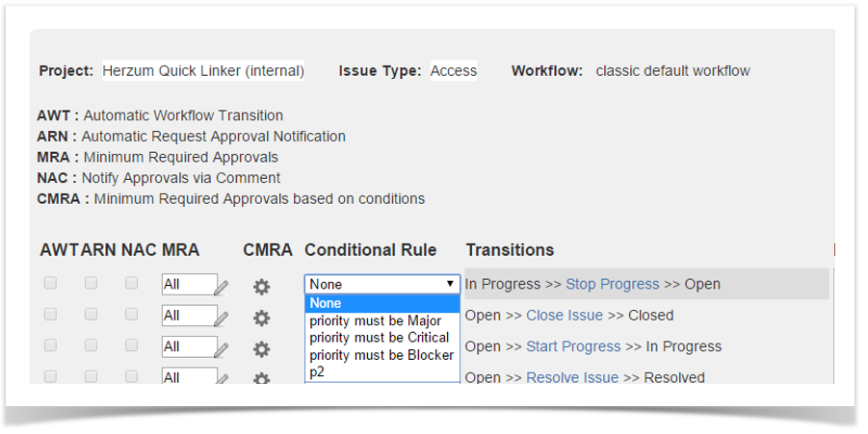Toggle ARN checkbox in Close Issue row
The height and width of the screenshot is (434, 868).
91,314
